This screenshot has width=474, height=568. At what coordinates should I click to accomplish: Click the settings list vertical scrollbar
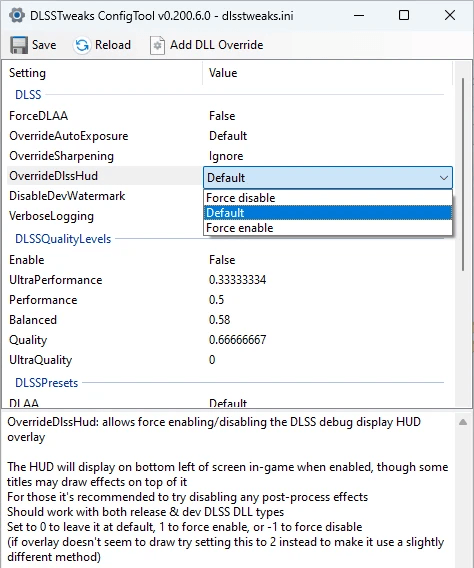(x=463, y=174)
